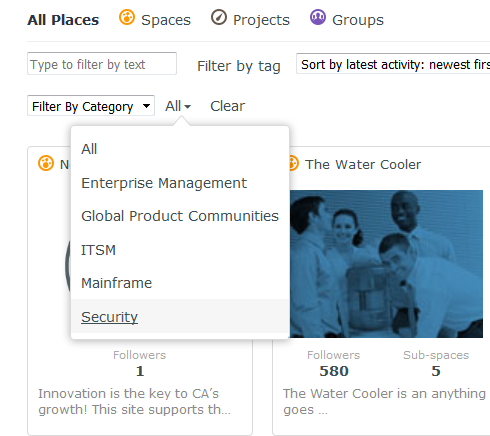Screen dimensions: 490x436
Task: Click the Clear filter link
Action: click(228, 106)
